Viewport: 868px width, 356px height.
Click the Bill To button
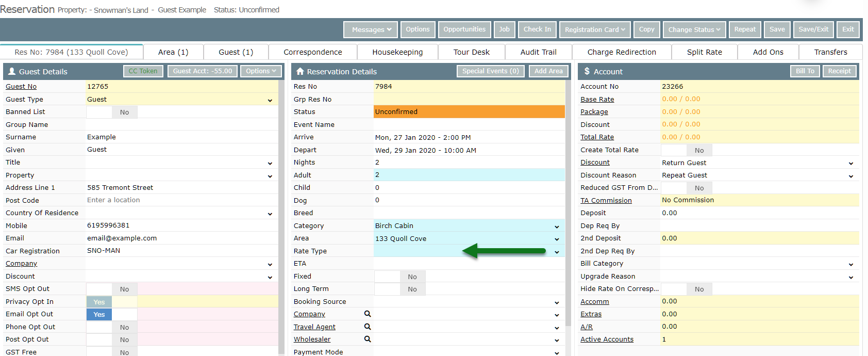tap(805, 71)
